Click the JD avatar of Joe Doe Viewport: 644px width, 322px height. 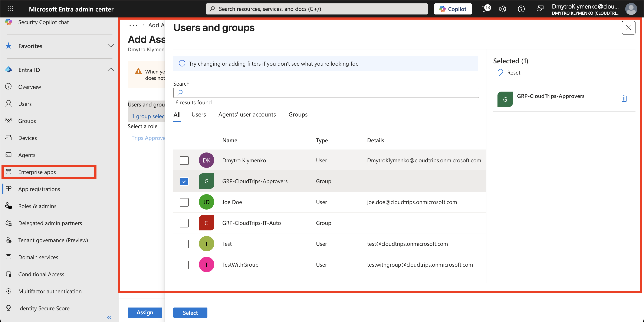206,202
